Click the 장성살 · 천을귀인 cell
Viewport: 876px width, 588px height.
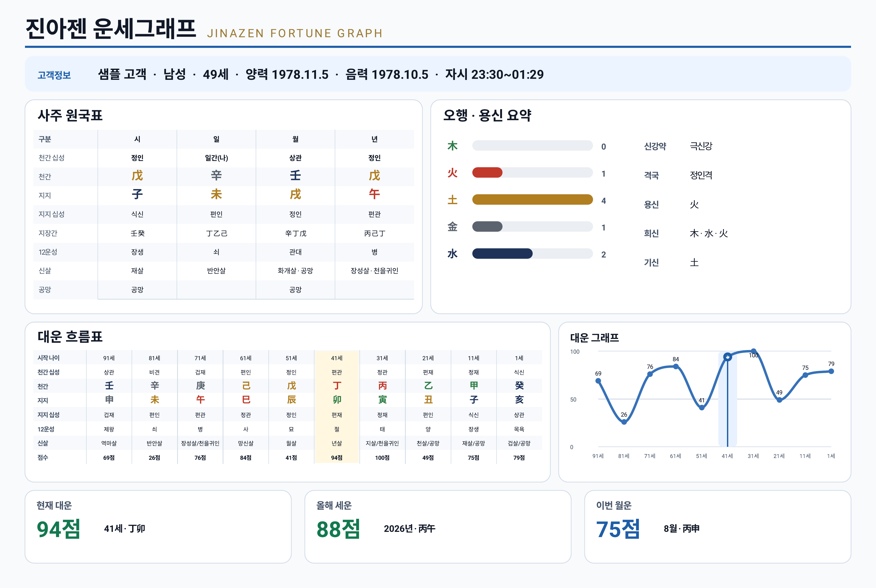click(x=374, y=271)
